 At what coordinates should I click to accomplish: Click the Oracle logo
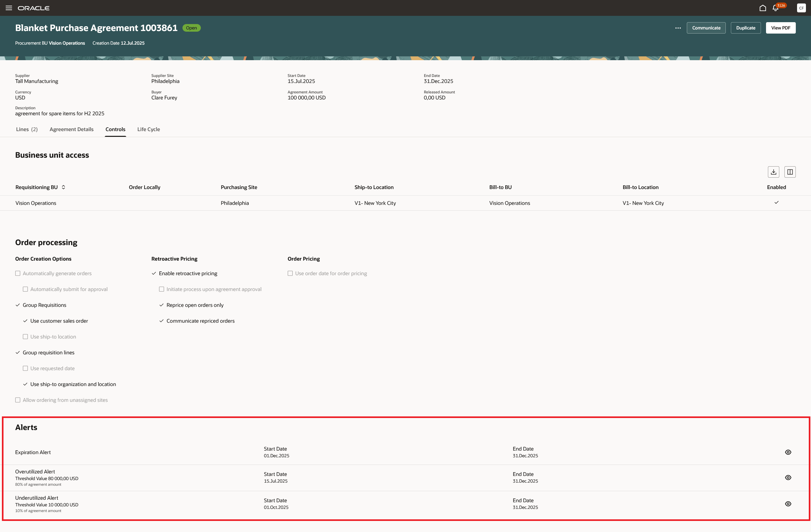pos(33,8)
